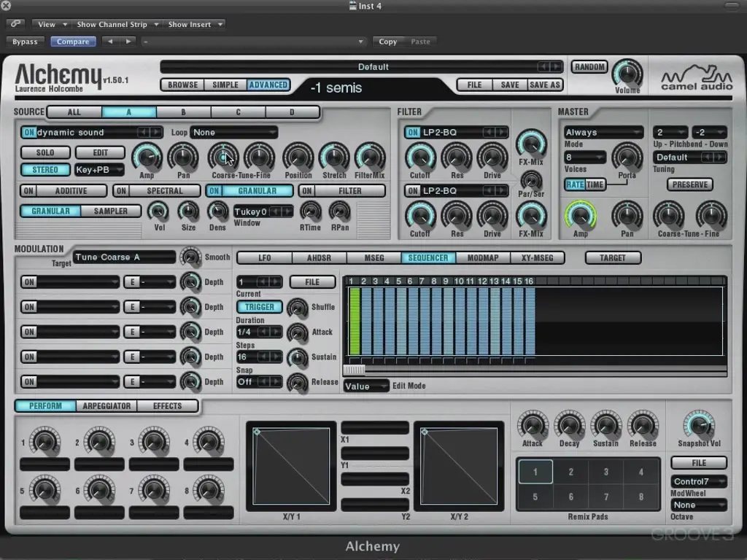Image resolution: width=747 pixels, height=560 pixels.
Task: Click the X/Y 1 pad
Action: point(292,466)
